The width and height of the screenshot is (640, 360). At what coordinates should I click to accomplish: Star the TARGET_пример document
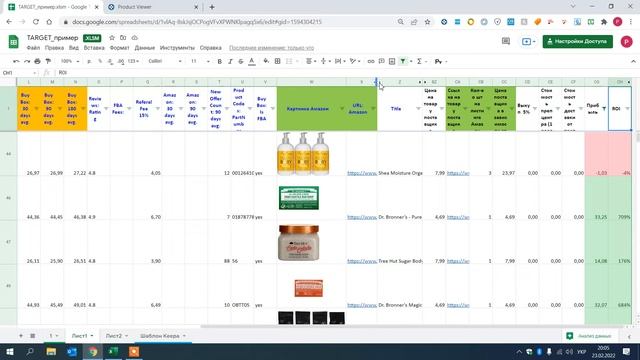(x=112, y=38)
